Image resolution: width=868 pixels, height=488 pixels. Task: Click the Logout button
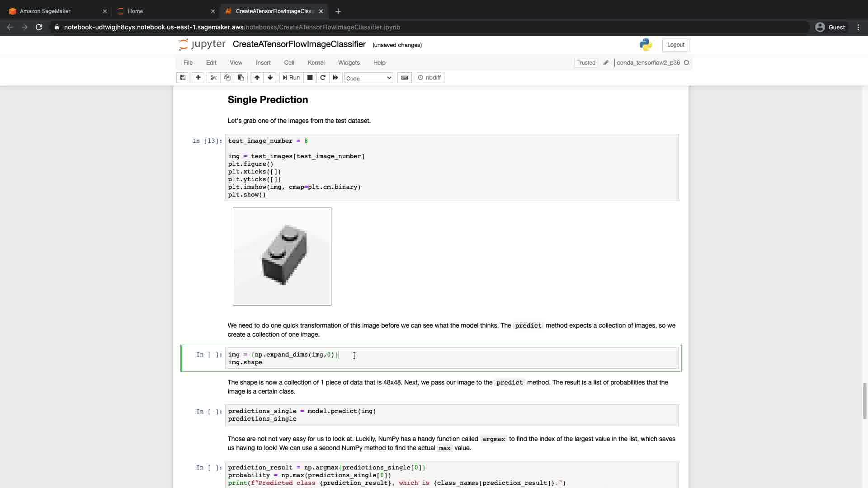(675, 45)
